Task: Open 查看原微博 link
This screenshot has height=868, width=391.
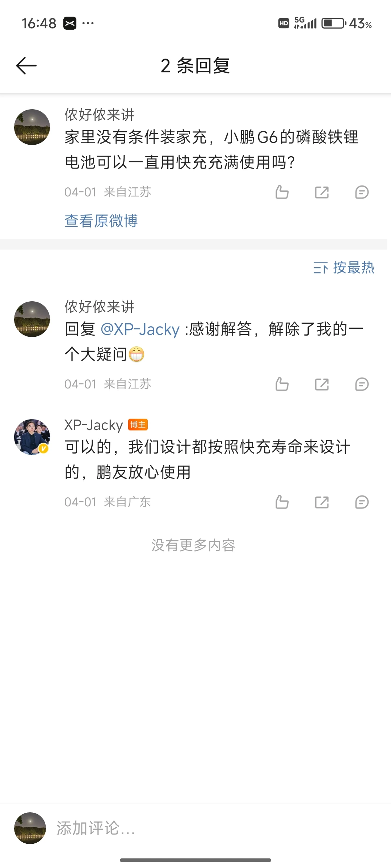Action: pyautogui.click(x=101, y=221)
